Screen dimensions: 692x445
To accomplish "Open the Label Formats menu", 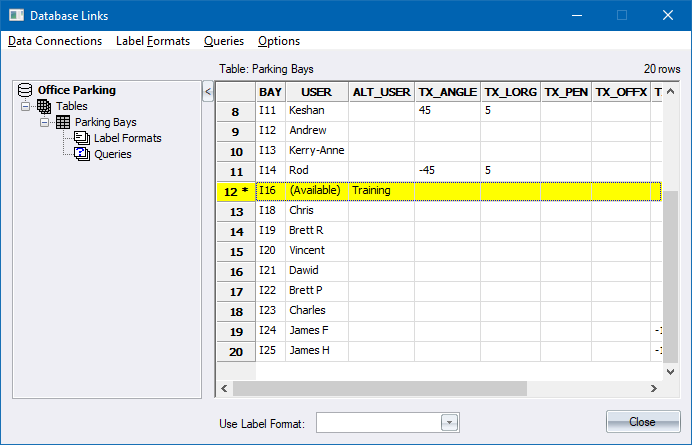I will click(x=152, y=41).
